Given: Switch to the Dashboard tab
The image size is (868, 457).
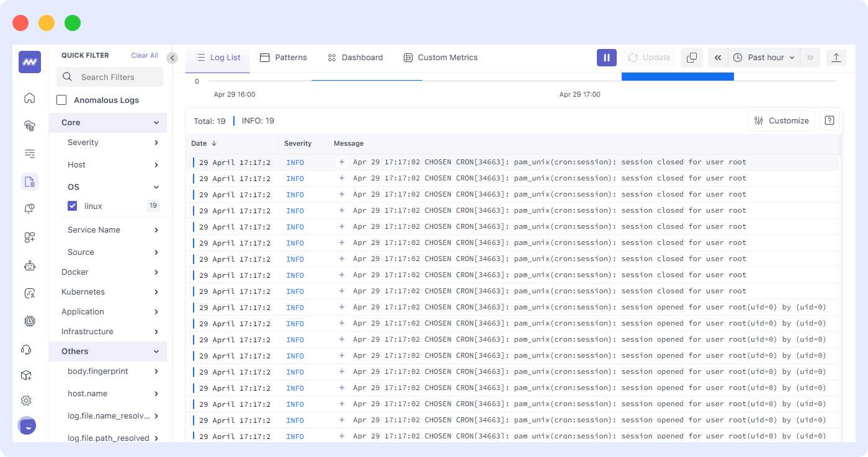Looking at the screenshot, I should coord(355,58).
